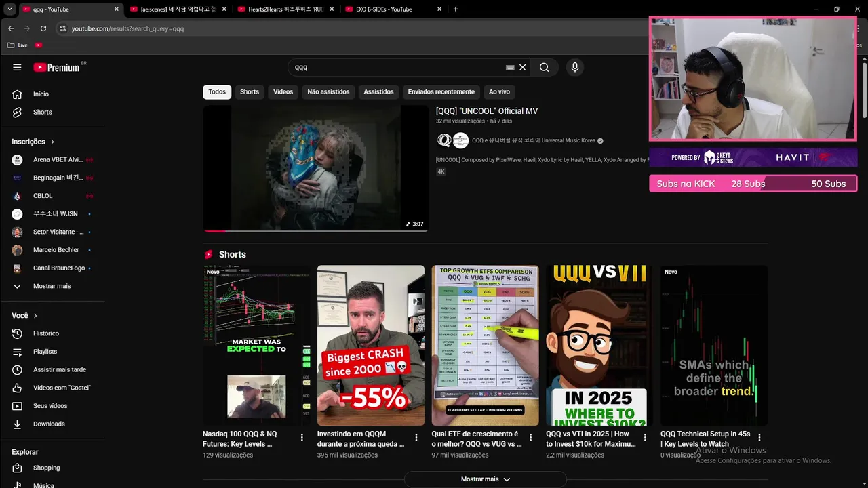The height and width of the screenshot is (488, 868).
Task: Open options for QQQ Technical Setup short
Action: point(759,438)
